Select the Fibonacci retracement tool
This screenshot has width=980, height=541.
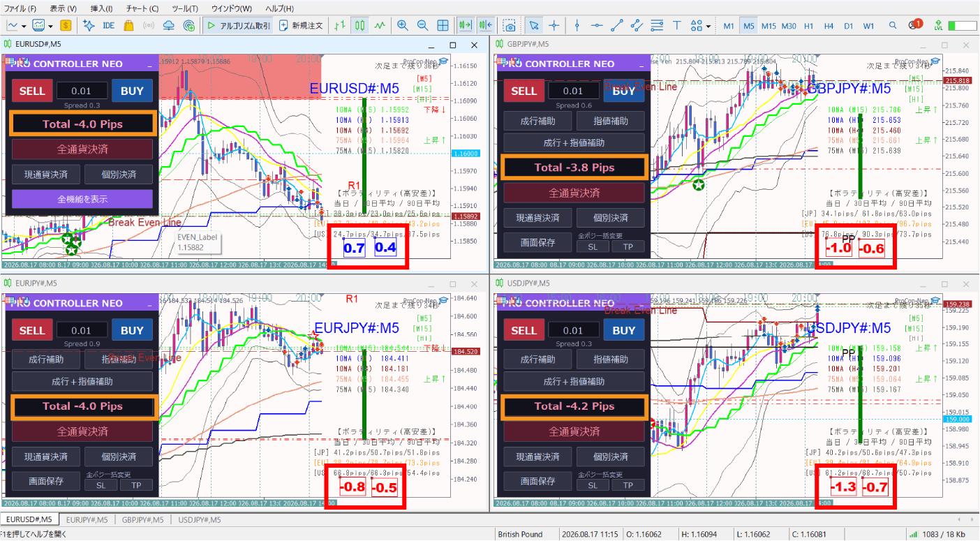(x=657, y=25)
